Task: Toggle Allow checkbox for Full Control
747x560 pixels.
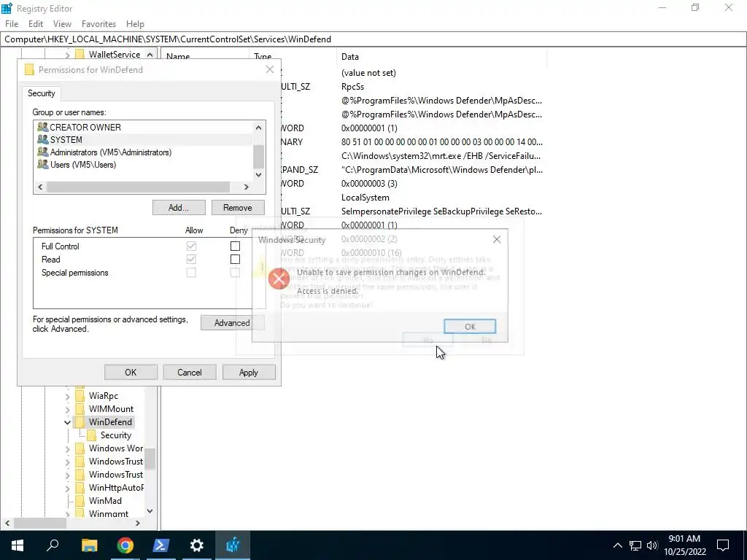Action: tap(191, 246)
